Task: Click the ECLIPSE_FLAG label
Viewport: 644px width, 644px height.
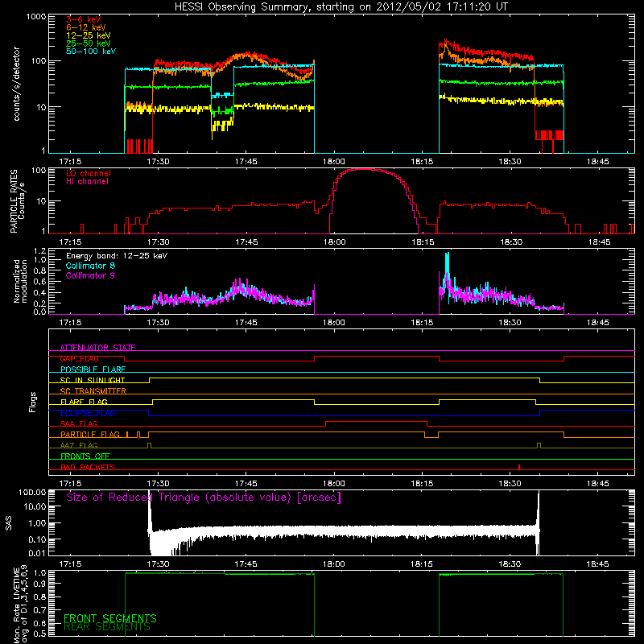Action: 88,413
